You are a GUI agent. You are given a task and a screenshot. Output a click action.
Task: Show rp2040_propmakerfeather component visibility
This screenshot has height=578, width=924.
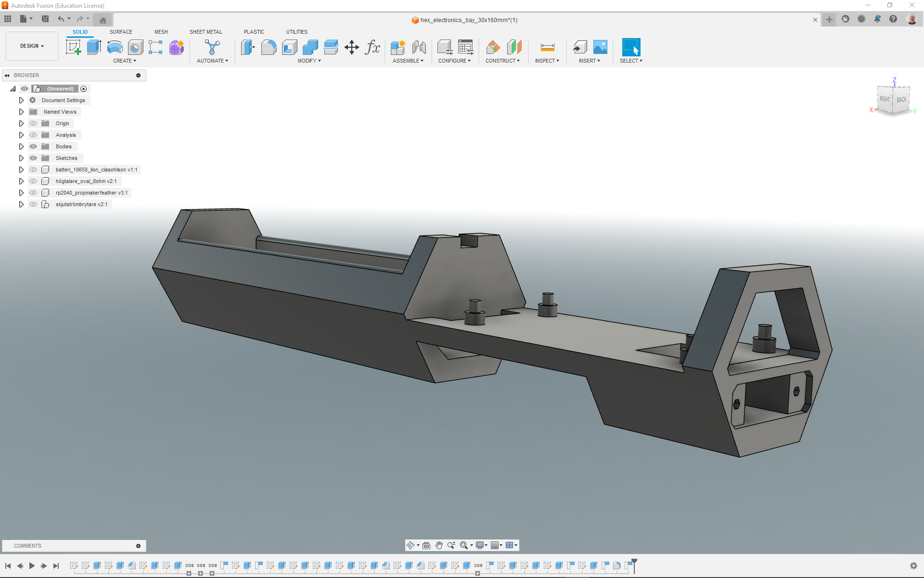(x=33, y=193)
